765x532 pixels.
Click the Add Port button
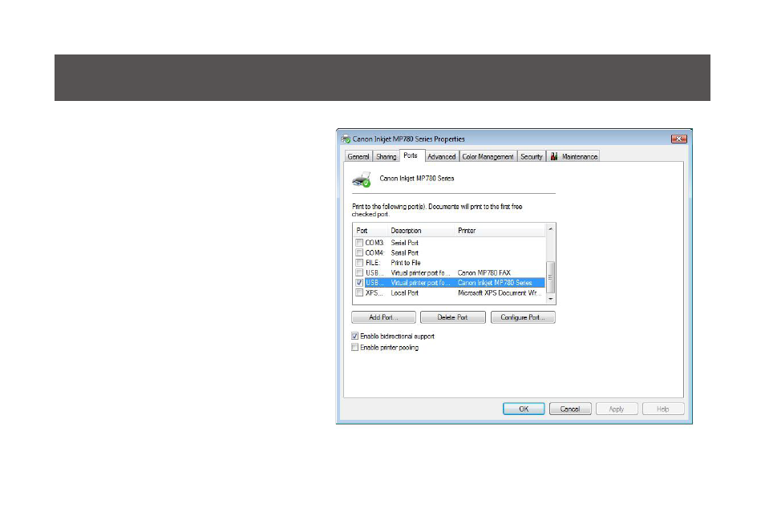[383, 317]
